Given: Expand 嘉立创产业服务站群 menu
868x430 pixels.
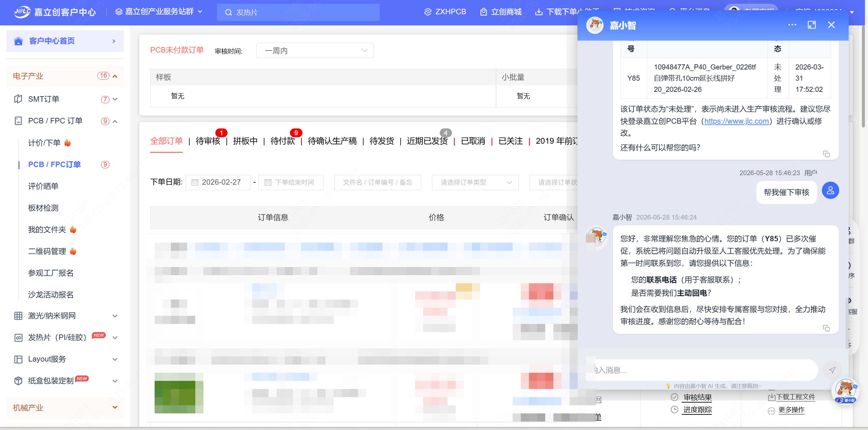Looking at the screenshot, I should click(x=159, y=12).
